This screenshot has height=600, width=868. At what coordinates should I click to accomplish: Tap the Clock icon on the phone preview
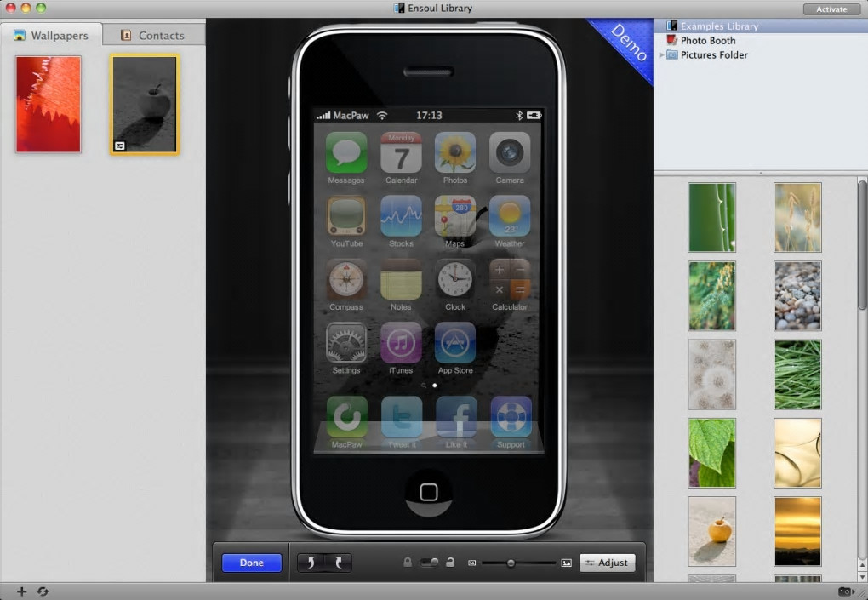point(455,279)
